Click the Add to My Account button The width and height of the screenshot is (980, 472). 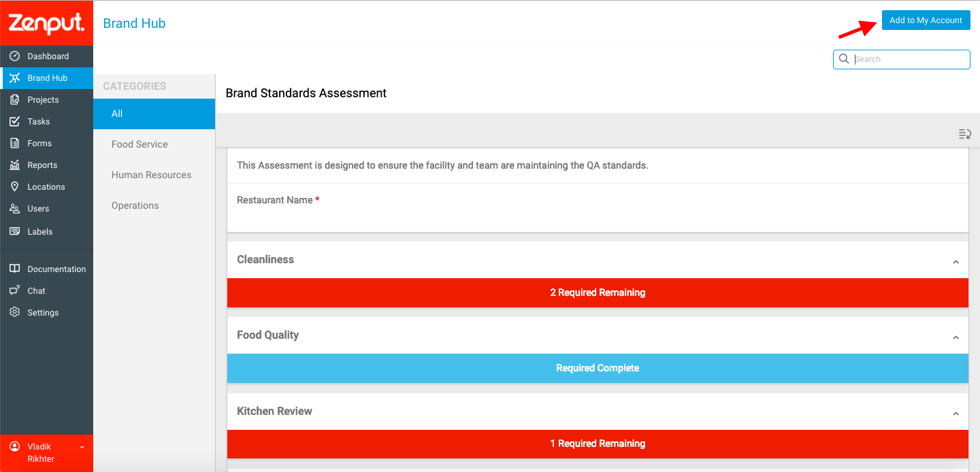tap(926, 20)
